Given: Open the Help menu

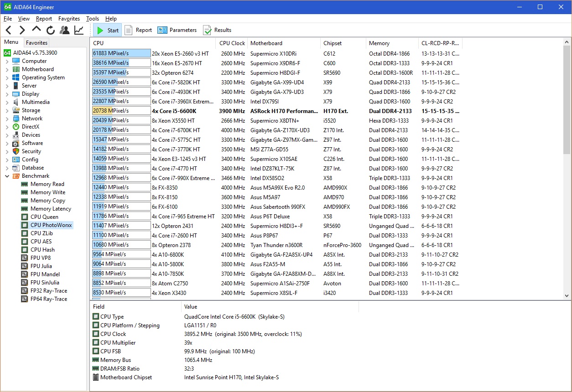Looking at the screenshot, I should (111, 19).
